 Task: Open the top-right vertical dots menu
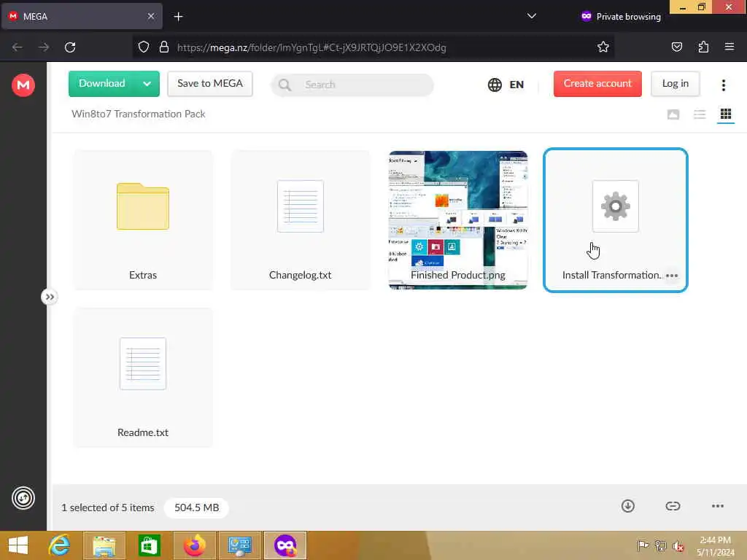(723, 85)
